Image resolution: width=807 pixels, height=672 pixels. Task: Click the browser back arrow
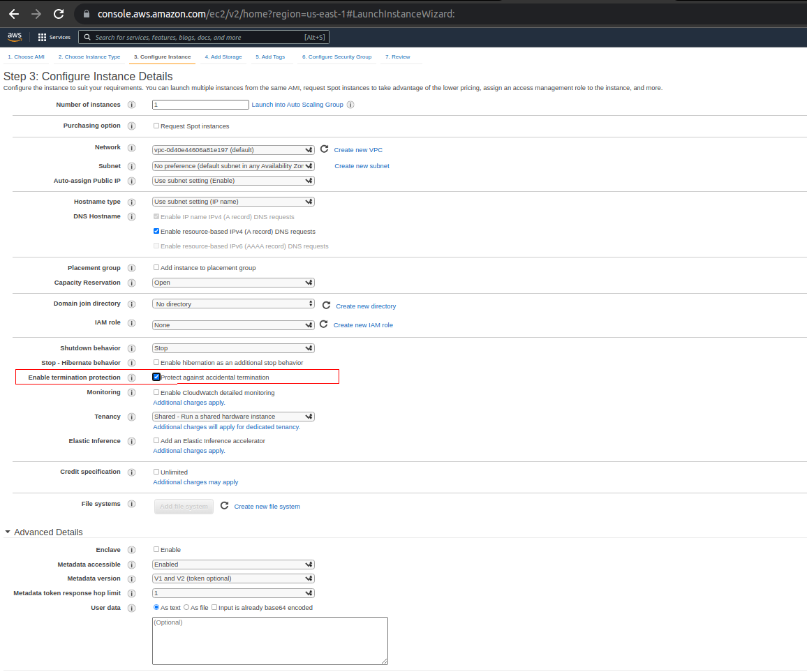pyautogui.click(x=15, y=14)
